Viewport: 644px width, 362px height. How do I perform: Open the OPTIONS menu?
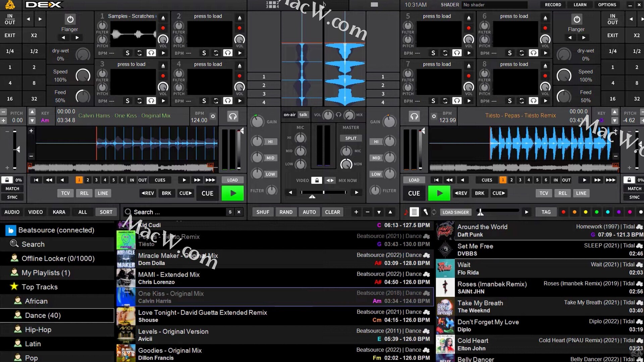point(607,5)
